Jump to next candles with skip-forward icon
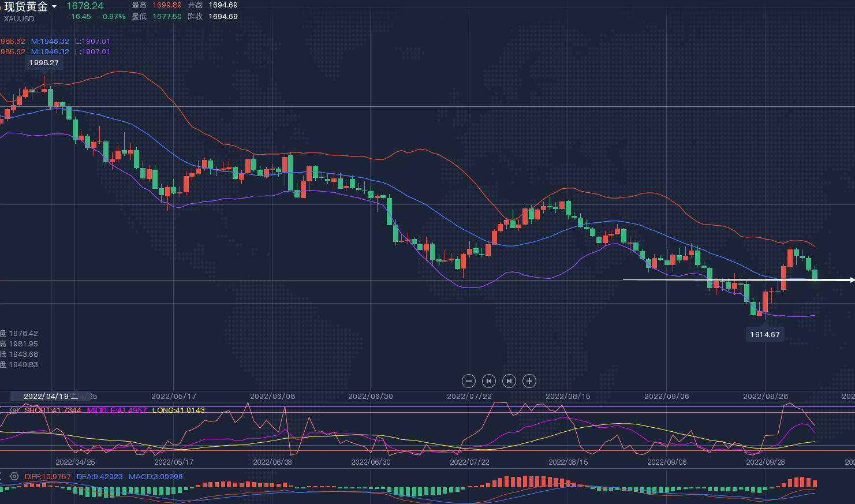 pyautogui.click(x=509, y=381)
